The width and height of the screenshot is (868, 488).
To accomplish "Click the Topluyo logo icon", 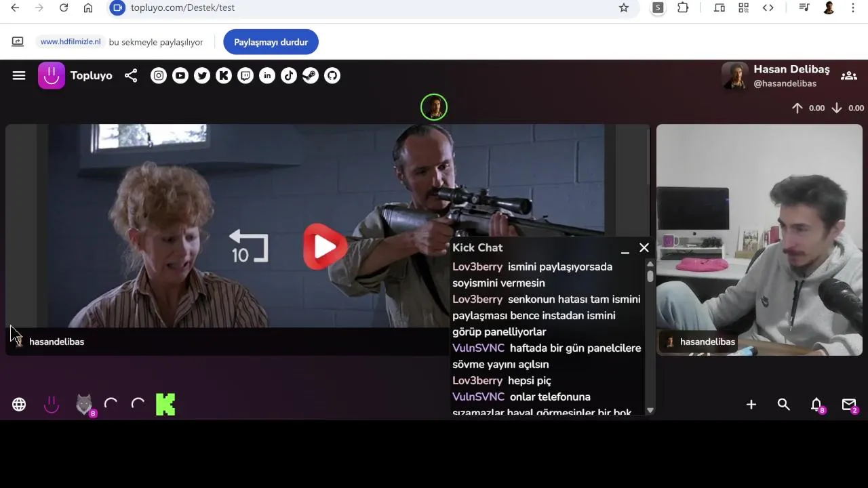I will pyautogui.click(x=52, y=76).
